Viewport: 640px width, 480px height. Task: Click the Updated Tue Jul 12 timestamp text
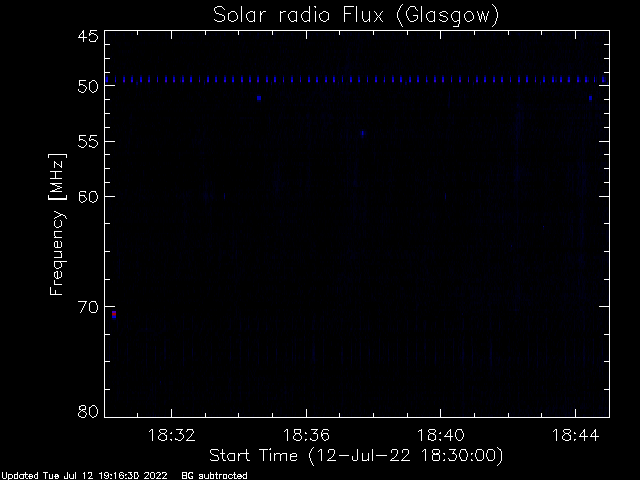[84, 476]
